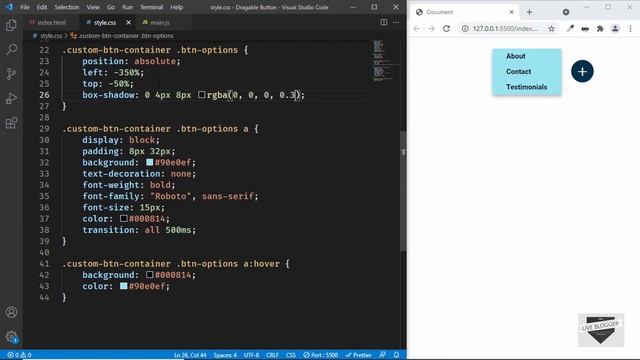Select the Document tab in Chrome

point(465,12)
